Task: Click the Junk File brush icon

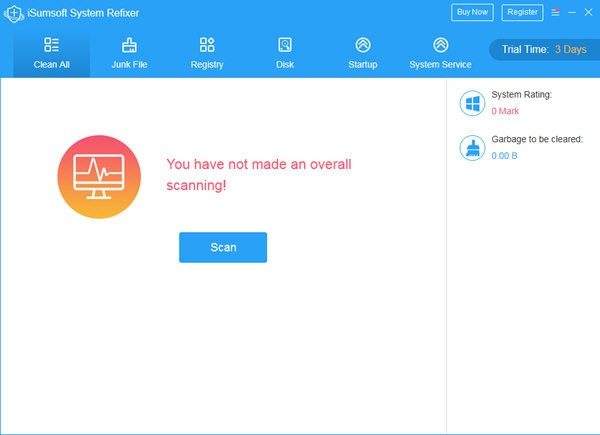Action: (129, 45)
